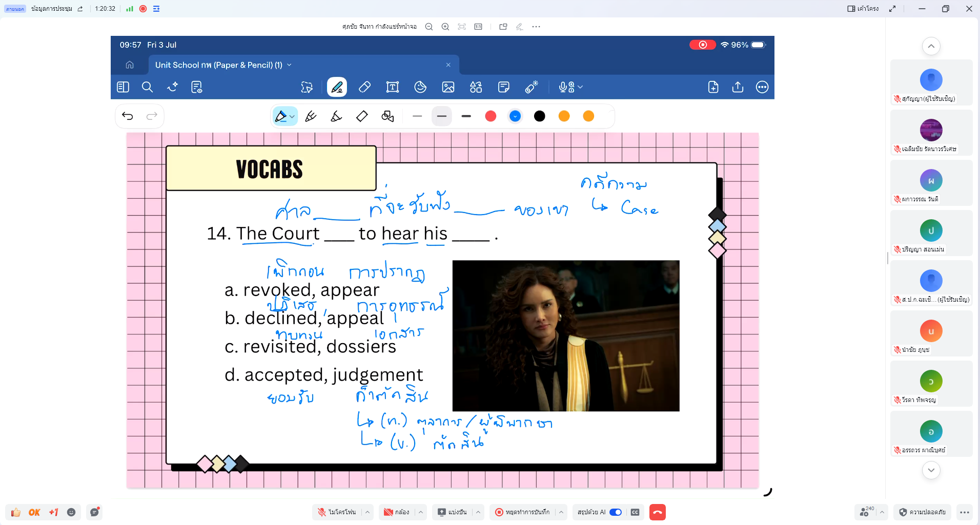Select medium stroke width
This screenshot has height=525, width=980.
coord(442,116)
